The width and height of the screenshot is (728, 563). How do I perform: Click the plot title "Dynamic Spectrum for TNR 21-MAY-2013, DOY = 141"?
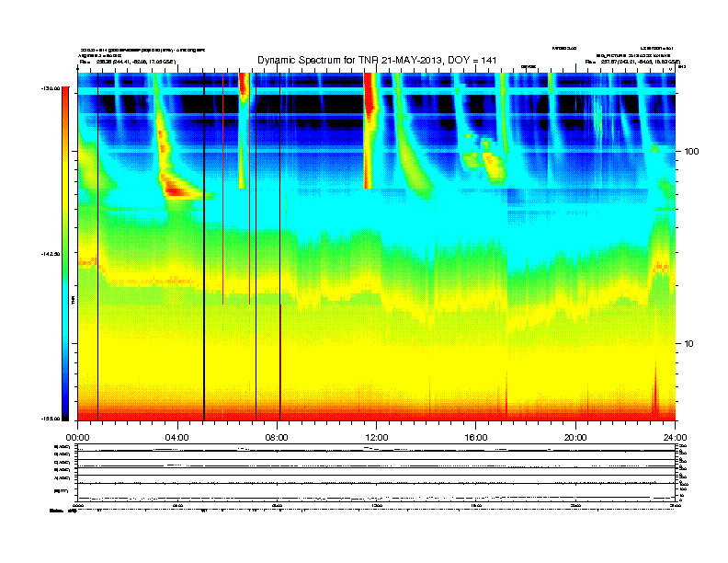pyautogui.click(x=377, y=60)
